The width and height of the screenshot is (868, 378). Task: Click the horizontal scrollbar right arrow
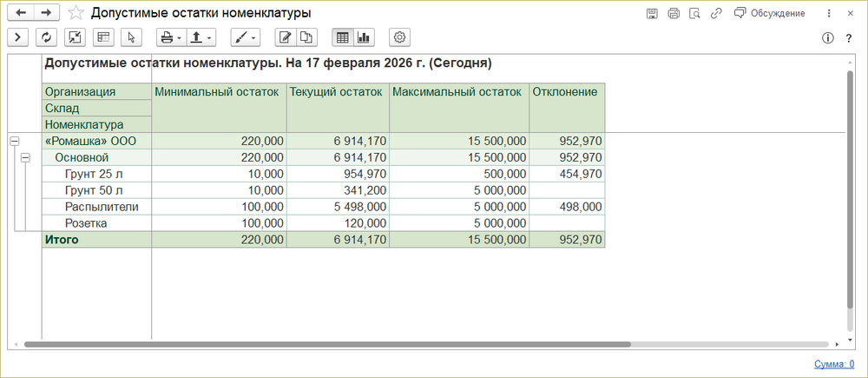(x=837, y=345)
